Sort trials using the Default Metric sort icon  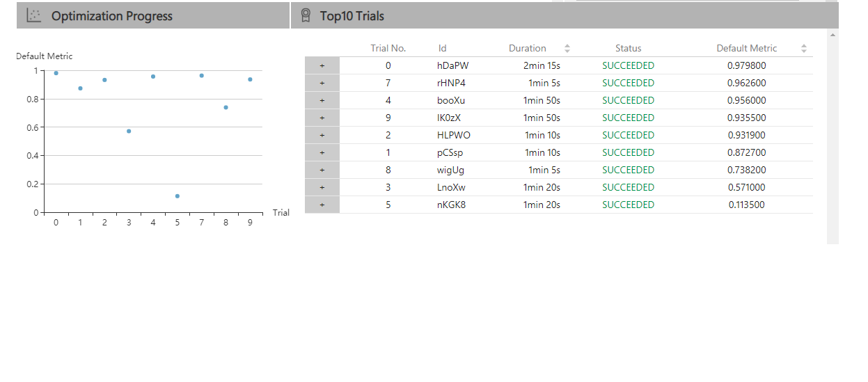pyautogui.click(x=804, y=48)
